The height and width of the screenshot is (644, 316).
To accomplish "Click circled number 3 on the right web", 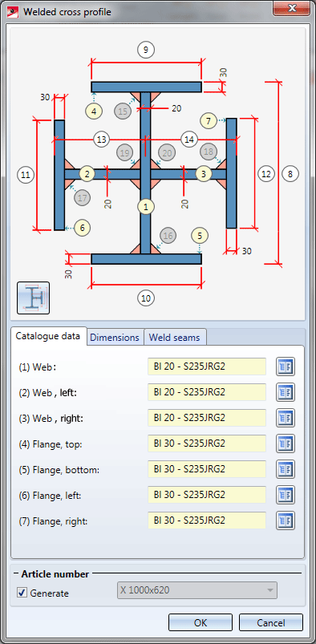I will (x=204, y=174).
